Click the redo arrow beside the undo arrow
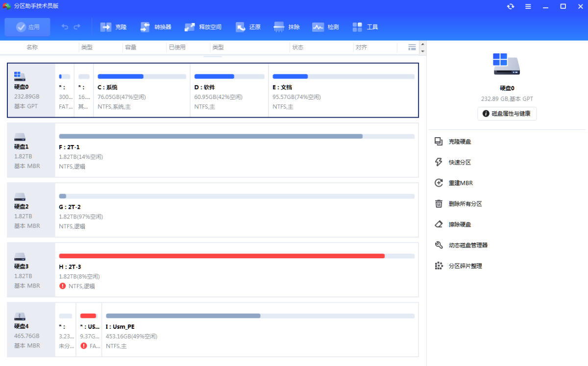 pos(78,27)
